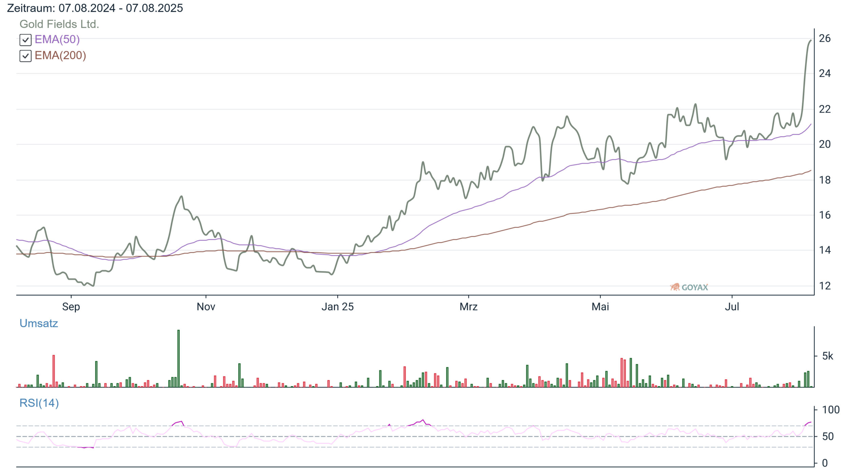Viewport: 868px width, 470px height.
Task: Click the 22 price axis value
Action: point(825,109)
